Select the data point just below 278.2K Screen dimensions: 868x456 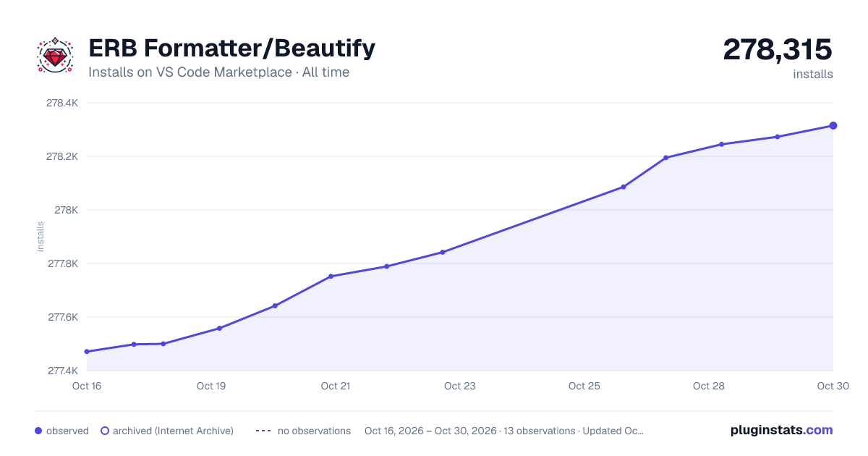pyautogui.click(x=665, y=158)
